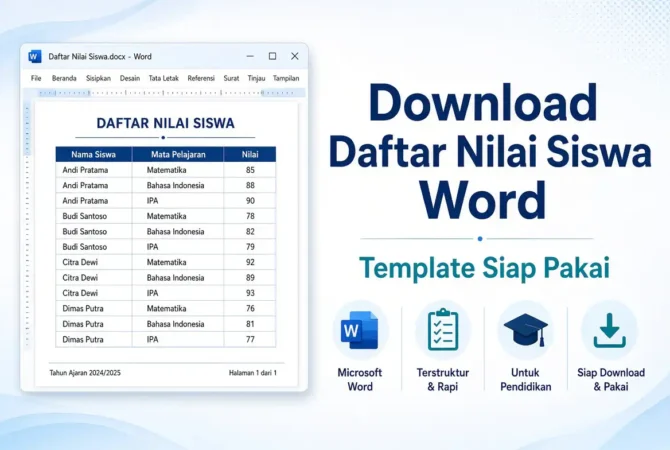Open the Sisipkan tab
Screen dimensions: 670x450
tap(98, 78)
